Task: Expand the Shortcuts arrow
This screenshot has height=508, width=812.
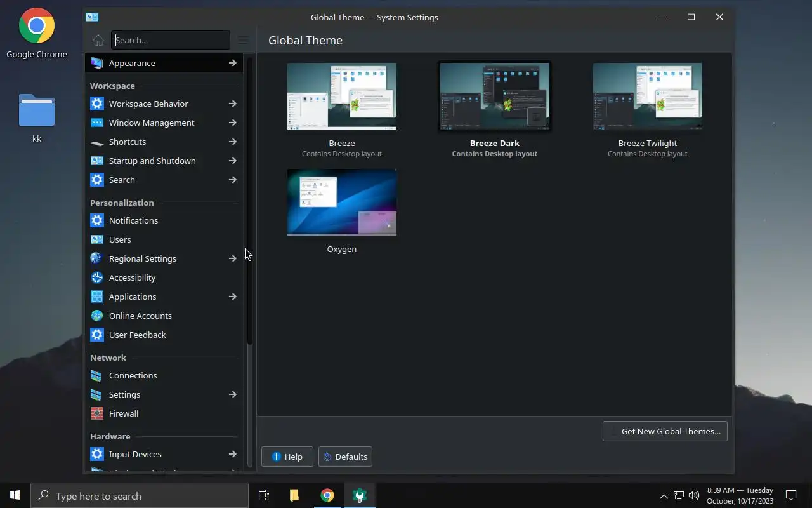Action: tap(232, 142)
